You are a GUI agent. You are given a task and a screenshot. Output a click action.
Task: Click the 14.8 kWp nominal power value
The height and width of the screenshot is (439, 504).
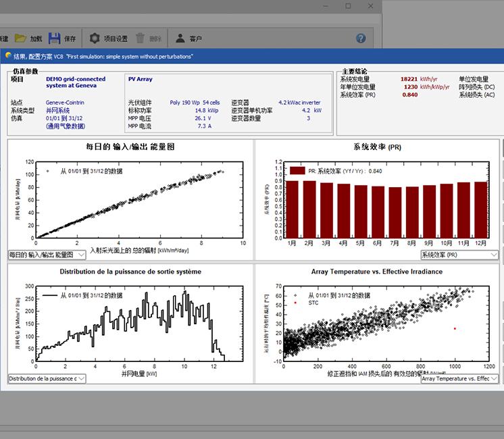(207, 111)
